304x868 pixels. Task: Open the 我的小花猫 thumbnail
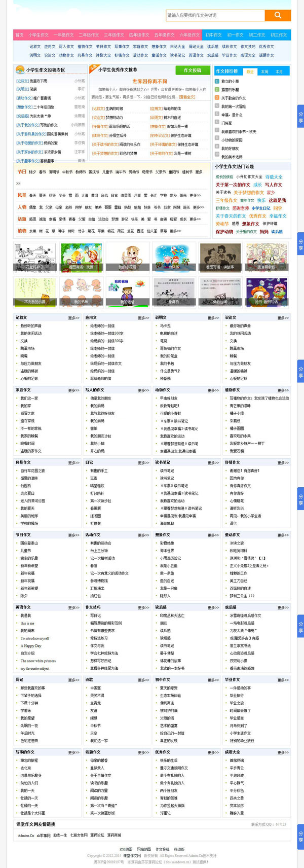pyautogui.click(x=127, y=258)
